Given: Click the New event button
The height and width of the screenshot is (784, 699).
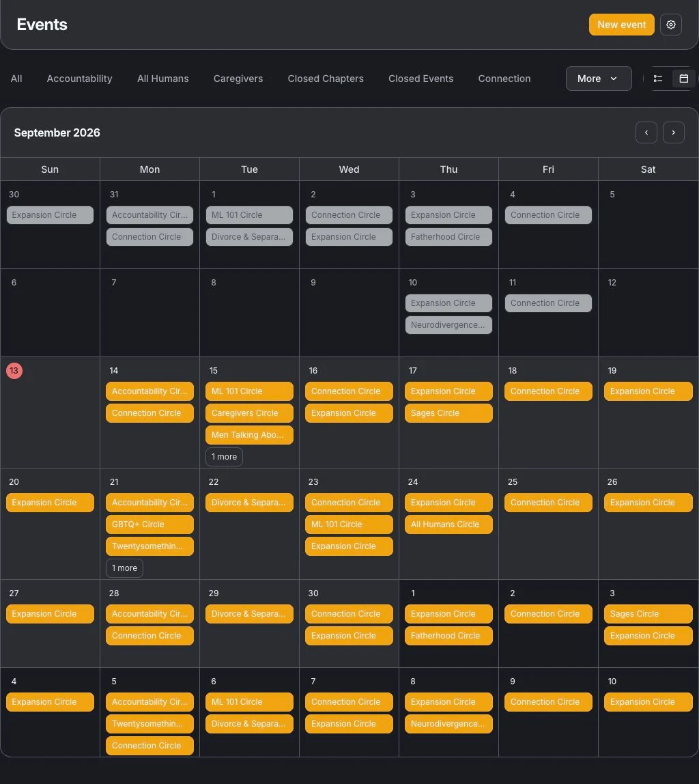Looking at the screenshot, I should point(622,25).
